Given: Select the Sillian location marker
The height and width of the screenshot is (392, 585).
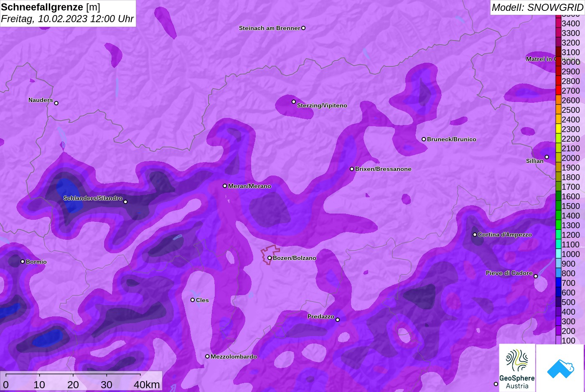Looking at the screenshot, I should [x=547, y=157].
